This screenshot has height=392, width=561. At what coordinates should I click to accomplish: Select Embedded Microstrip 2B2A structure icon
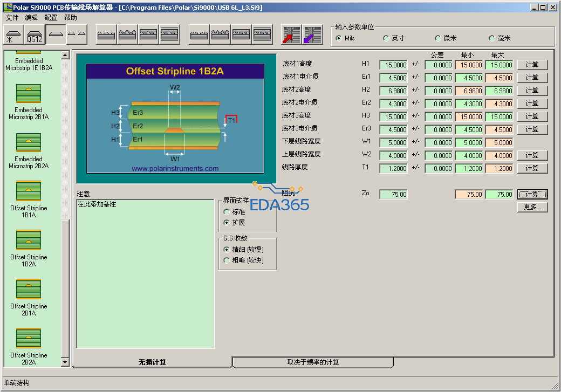(29, 142)
